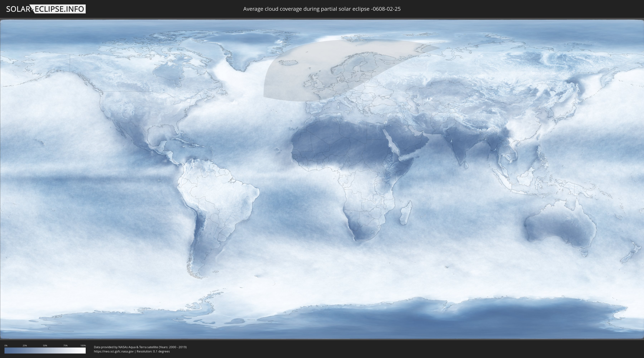Click the cloud coverage world map image
Image resolution: width=644 pixels, height=358 pixels.
(x=322, y=179)
